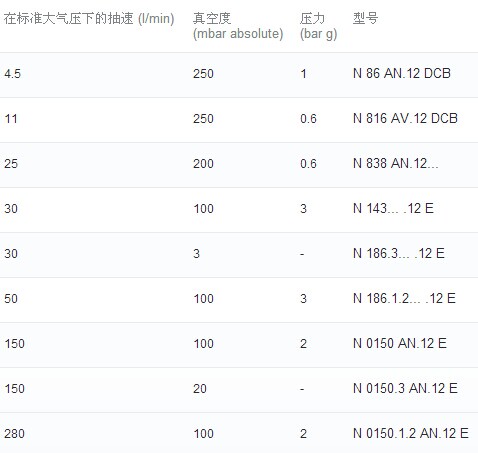Click vacuum value 200 in N 838 row

[203, 164]
